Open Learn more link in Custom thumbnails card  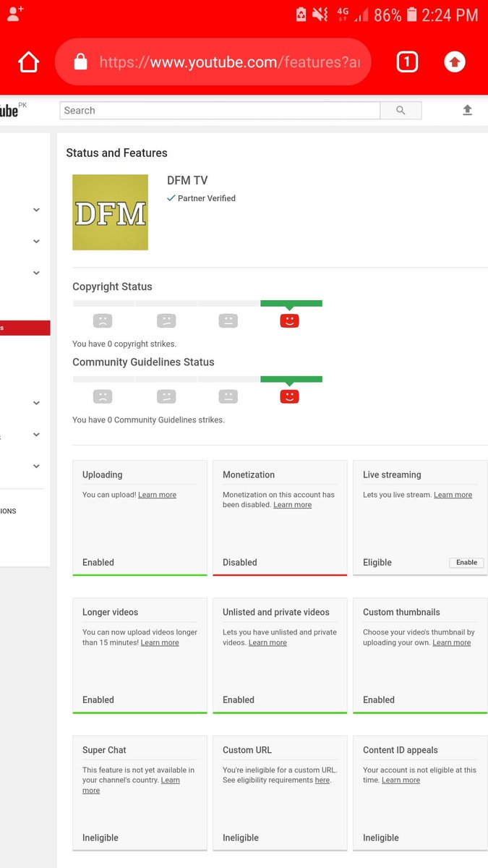pos(451,642)
